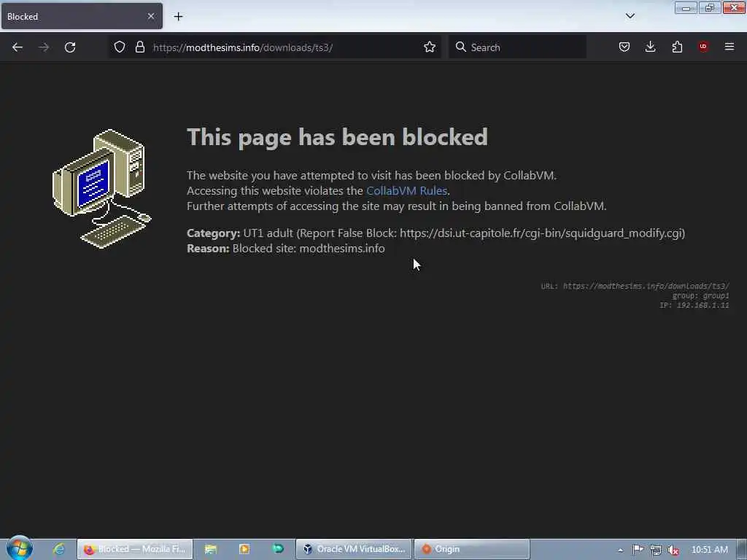Minimize the Firefox window

[x=686, y=7]
